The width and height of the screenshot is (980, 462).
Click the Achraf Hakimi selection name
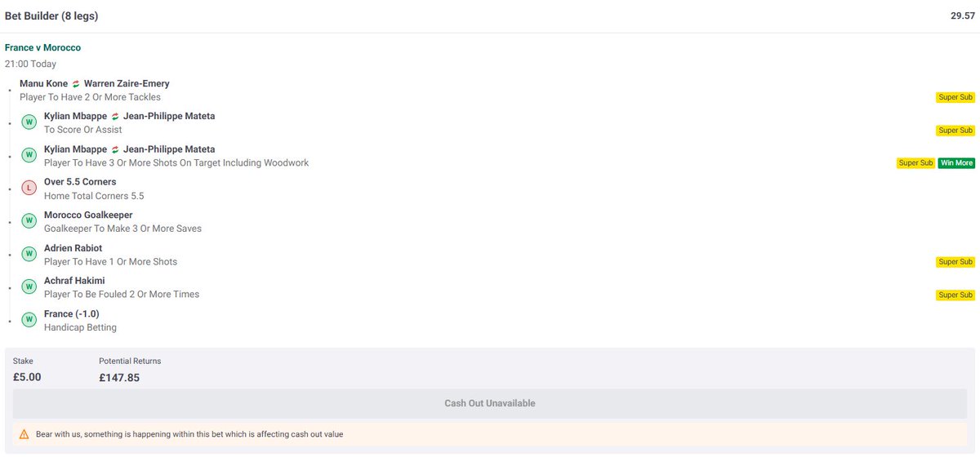[x=74, y=281]
